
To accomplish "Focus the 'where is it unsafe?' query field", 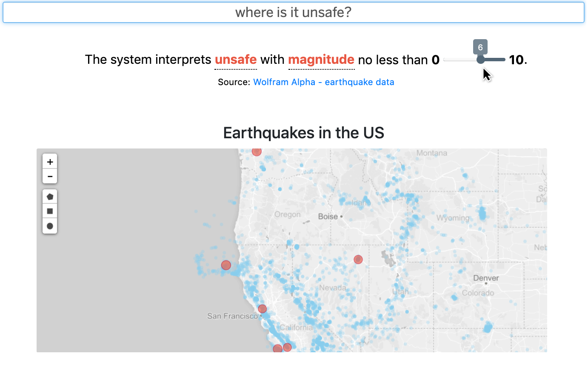I will (x=294, y=12).
